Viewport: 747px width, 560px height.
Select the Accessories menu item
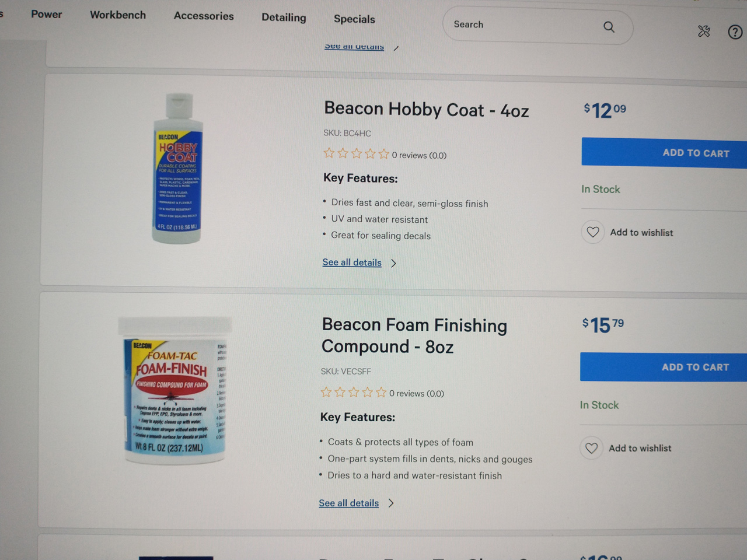coord(204,16)
